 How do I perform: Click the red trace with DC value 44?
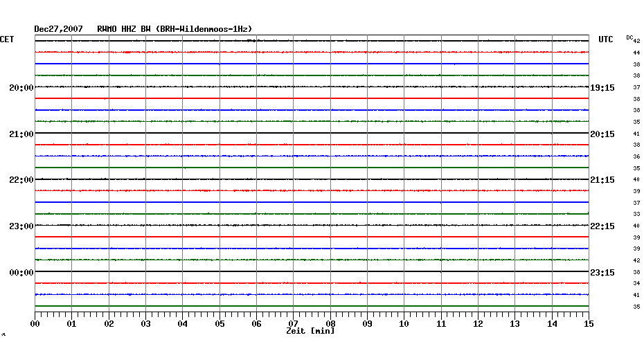tap(312, 52)
